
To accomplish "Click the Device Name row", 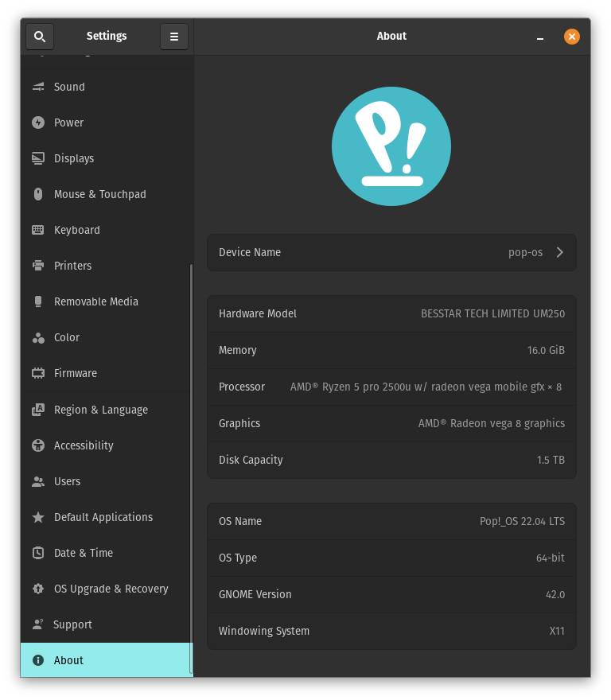I will point(391,252).
